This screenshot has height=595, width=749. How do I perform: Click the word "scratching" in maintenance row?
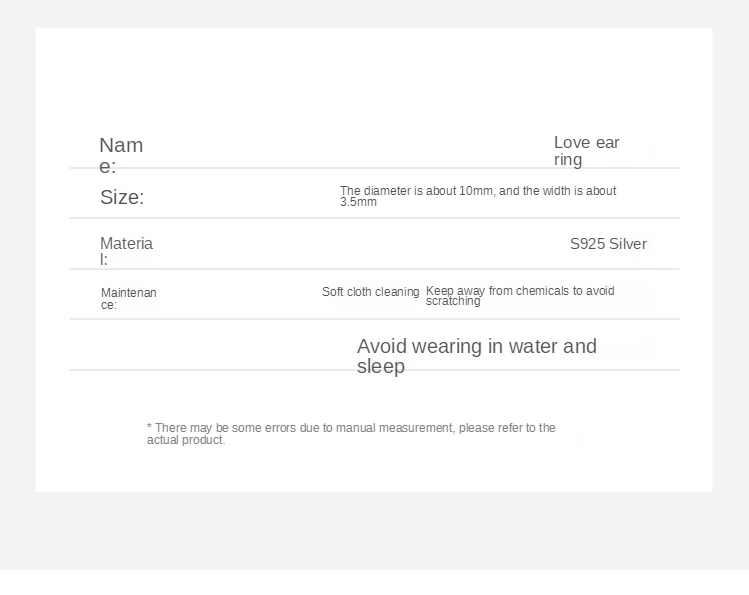452,301
